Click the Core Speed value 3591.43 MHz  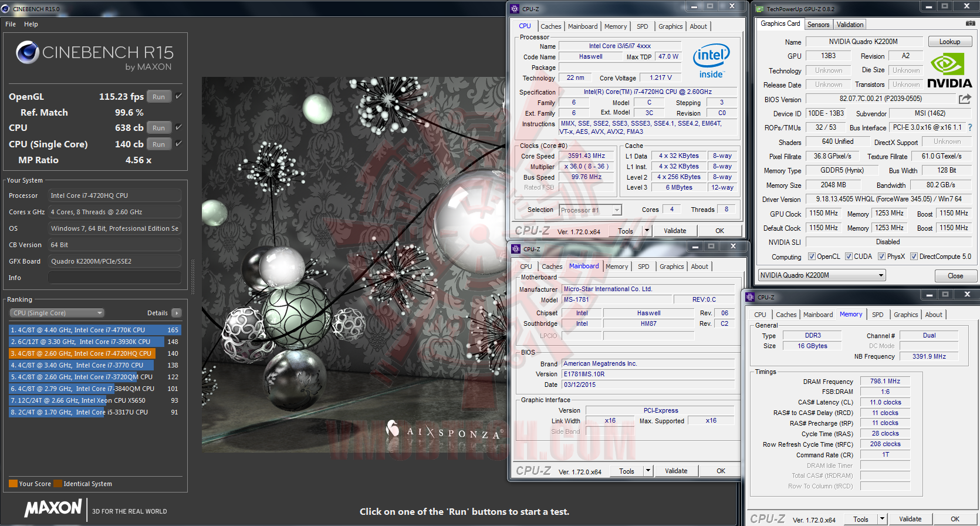tap(586, 156)
